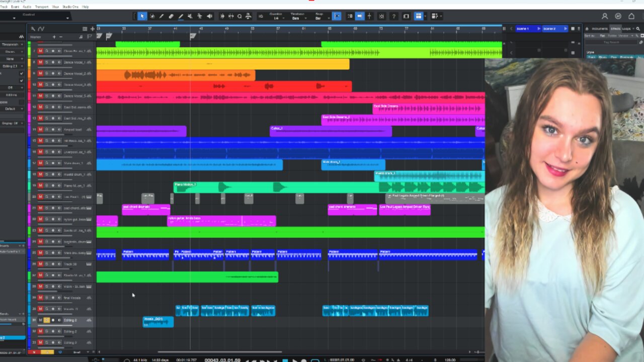Mute the highlighted Editing 2 track

40,320
